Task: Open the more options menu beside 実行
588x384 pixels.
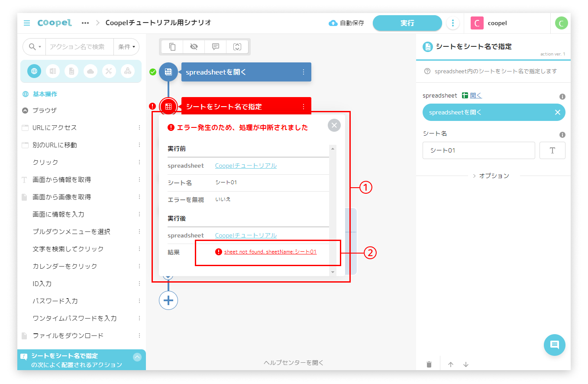Action: [453, 23]
